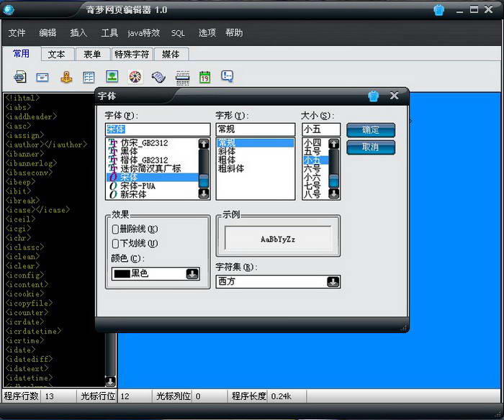
Task: Select 粗体 in the font style list
Action: point(231,160)
